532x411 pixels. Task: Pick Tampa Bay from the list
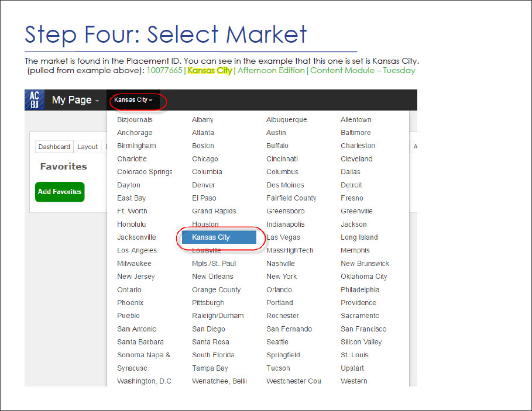point(210,368)
